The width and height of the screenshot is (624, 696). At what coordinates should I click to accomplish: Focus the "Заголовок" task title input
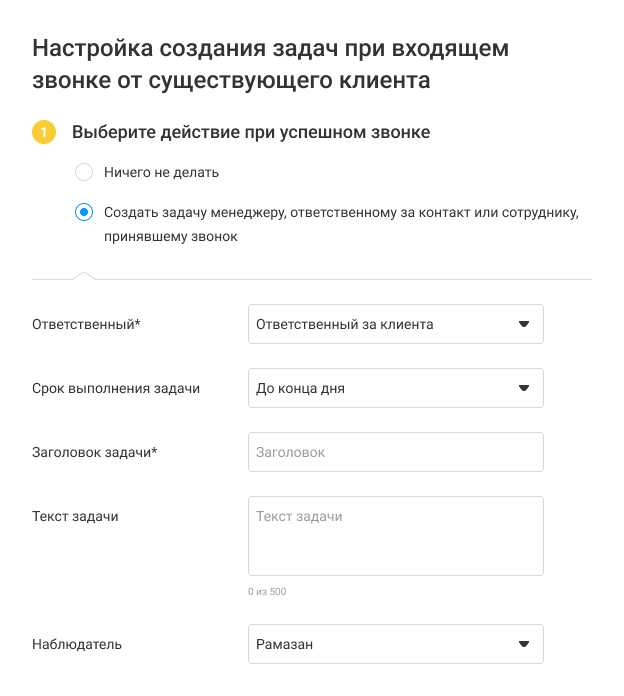(395, 452)
